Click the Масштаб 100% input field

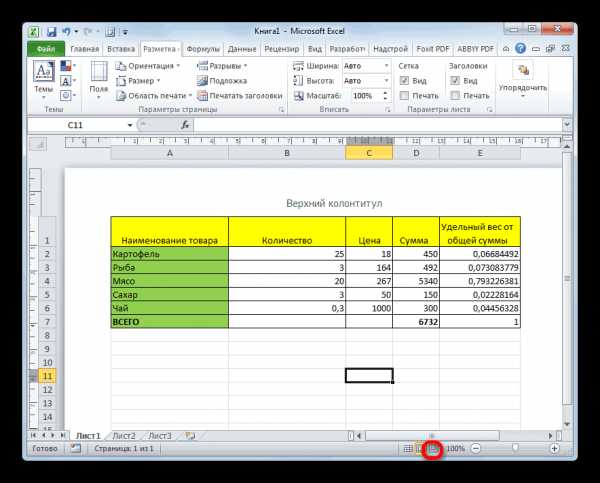[x=366, y=96]
